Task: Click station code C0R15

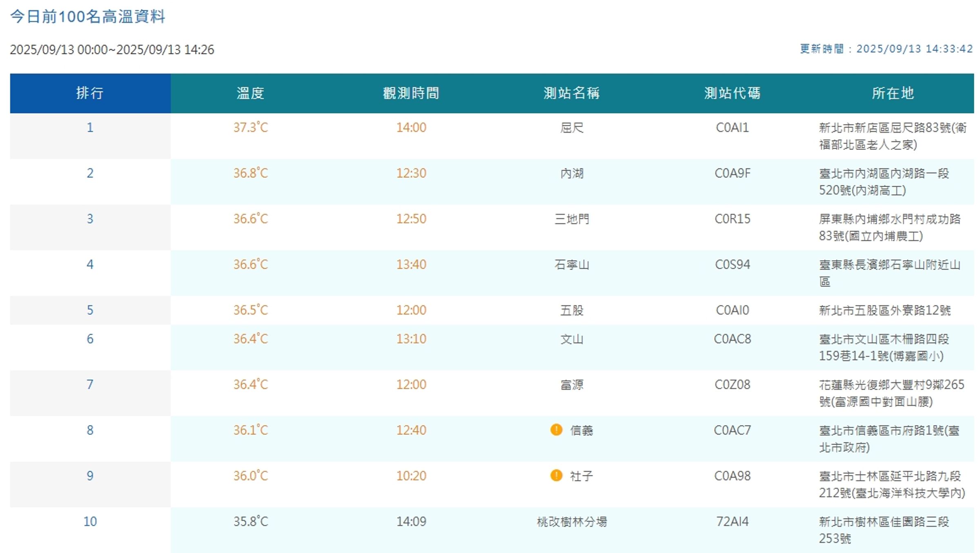Action: coord(732,219)
